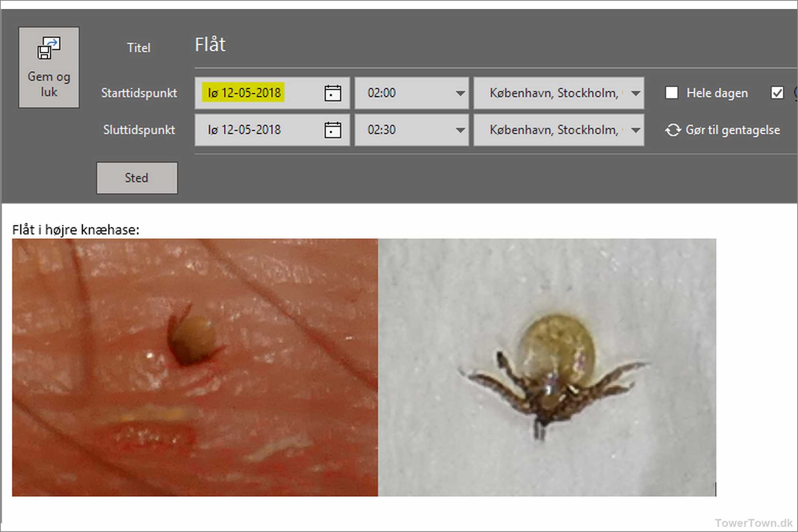Open the end date calendar picker
Viewport: 798px width, 532px height.
pyautogui.click(x=332, y=130)
